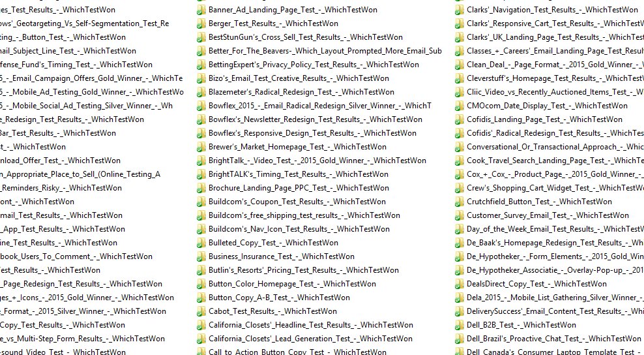Click the Crew's_Shopping_Cart_Widget_Test icon
Viewport: 644px width, 355px height.
[x=459, y=188]
